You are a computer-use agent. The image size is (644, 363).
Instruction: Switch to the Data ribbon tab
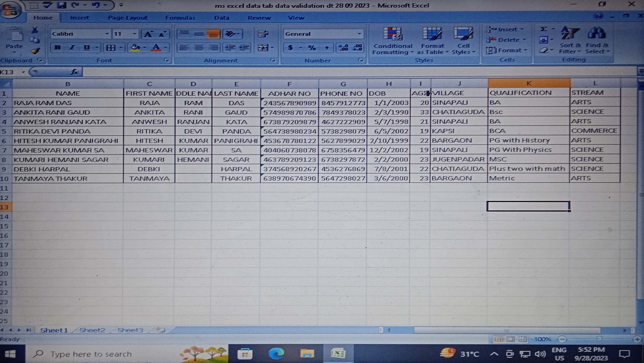point(221,18)
